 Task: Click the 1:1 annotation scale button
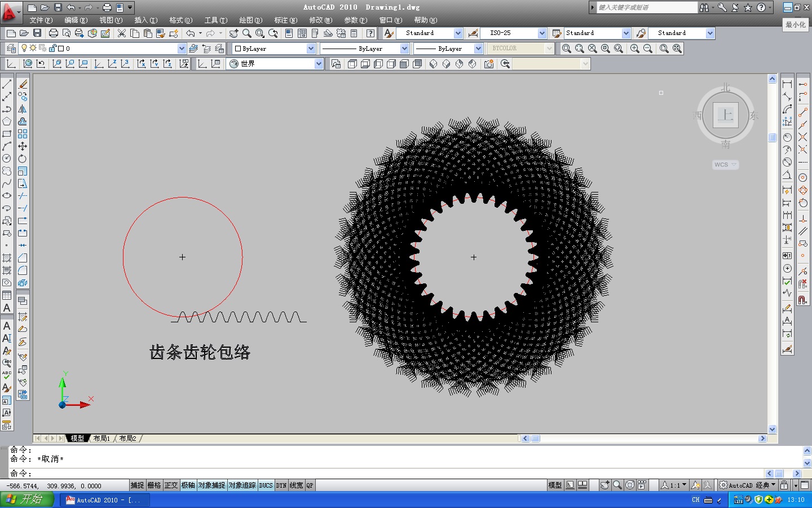(674, 485)
